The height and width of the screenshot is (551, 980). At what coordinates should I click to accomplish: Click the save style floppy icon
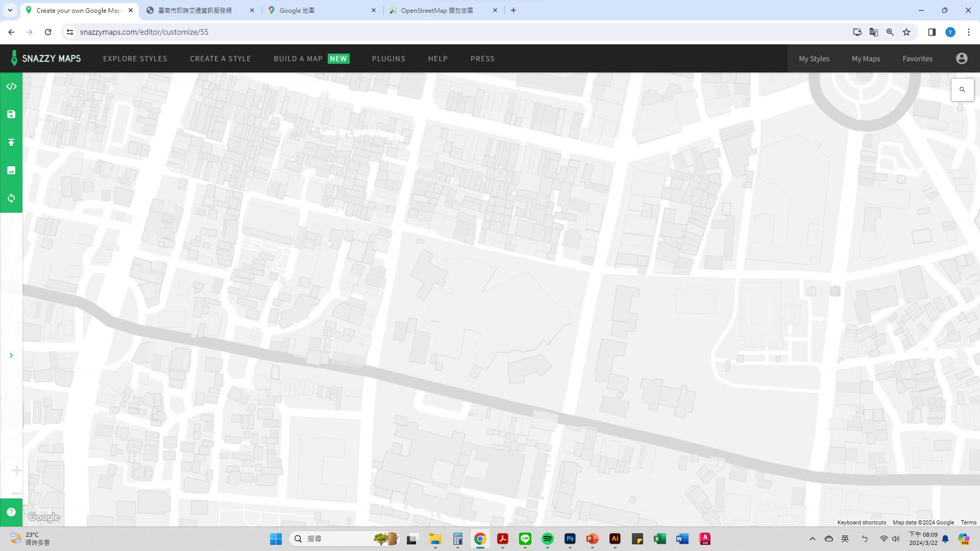11,114
